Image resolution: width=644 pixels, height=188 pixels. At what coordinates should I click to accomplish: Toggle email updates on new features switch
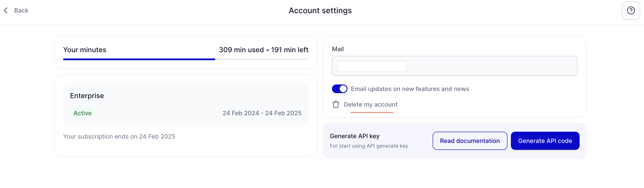(340, 89)
